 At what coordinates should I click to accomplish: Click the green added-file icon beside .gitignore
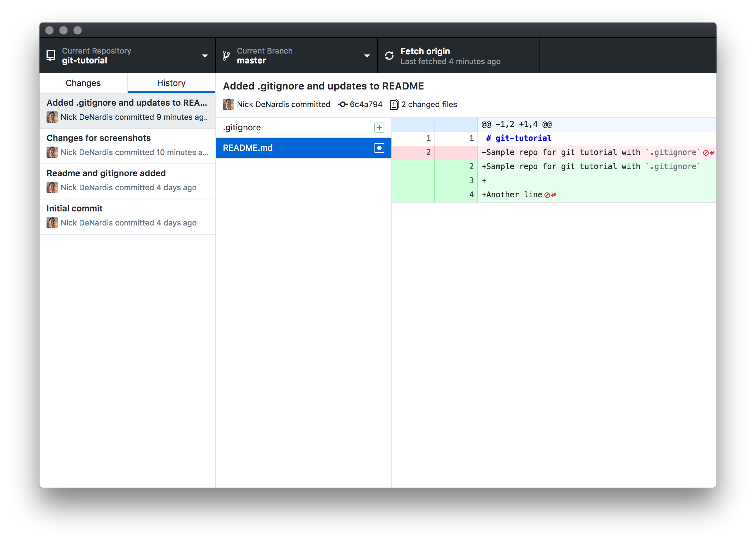pyautogui.click(x=379, y=128)
